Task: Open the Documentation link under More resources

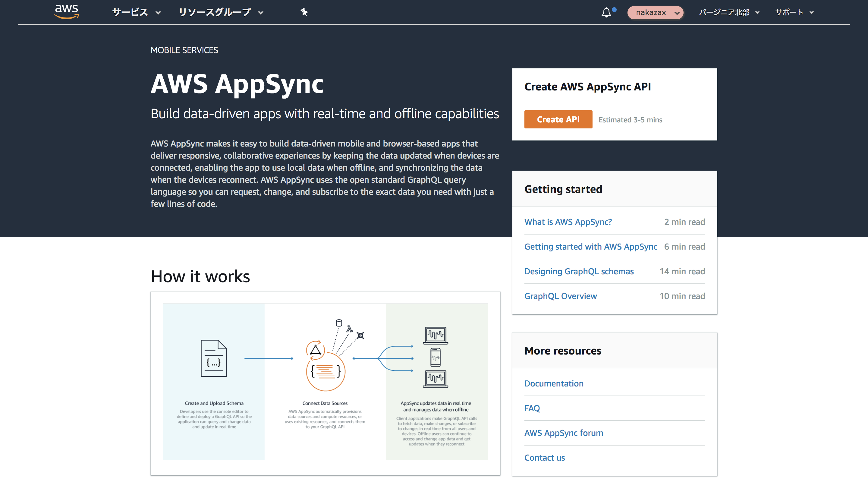Action: [554, 383]
